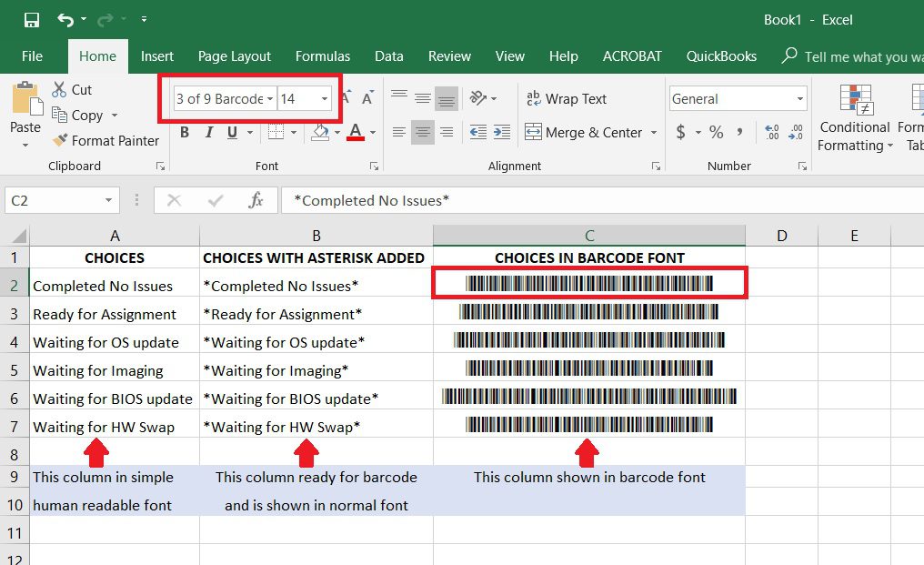Image resolution: width=924 pixels, height=565 pixels.
Task: Open the View tab
Action: (x=509, y=56)
